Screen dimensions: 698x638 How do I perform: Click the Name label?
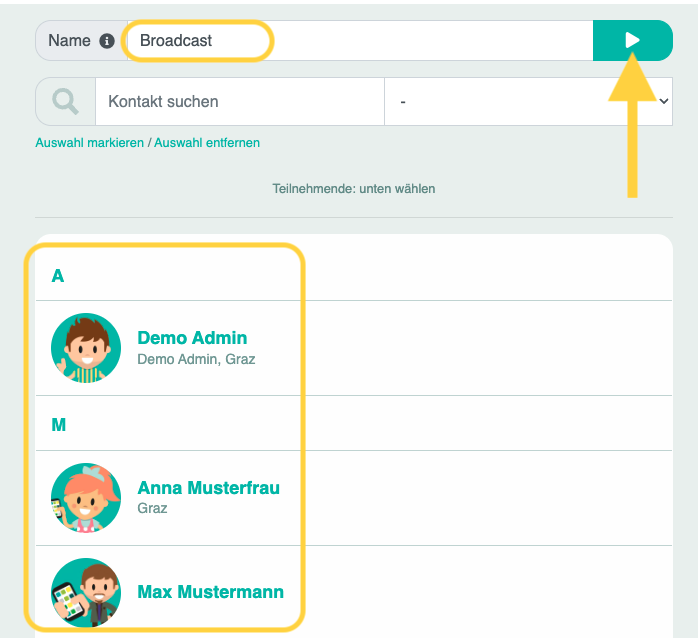tap(69, 41)
